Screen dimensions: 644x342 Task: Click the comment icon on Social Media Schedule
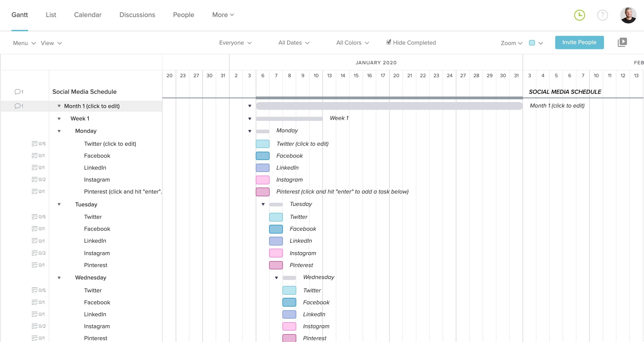point(18,91)
